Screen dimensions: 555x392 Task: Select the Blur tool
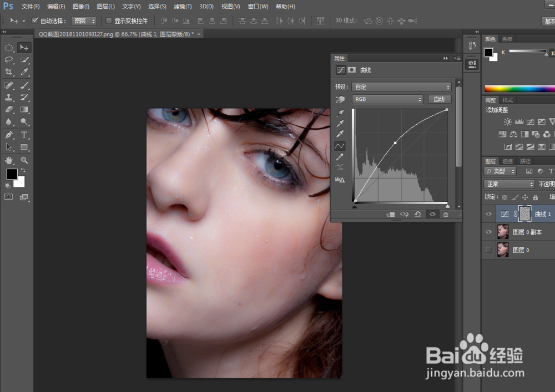9,122
